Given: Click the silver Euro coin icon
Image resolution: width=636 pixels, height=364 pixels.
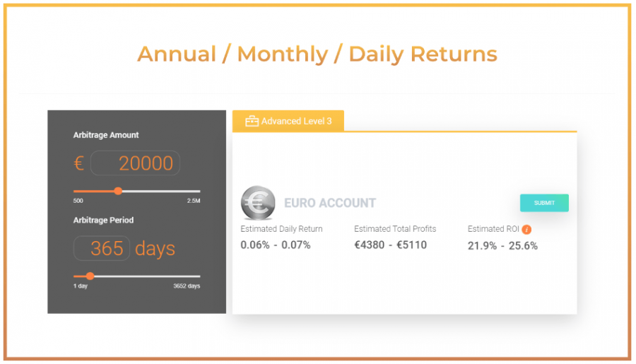Looking at the screenshot, I should point(258,202).
